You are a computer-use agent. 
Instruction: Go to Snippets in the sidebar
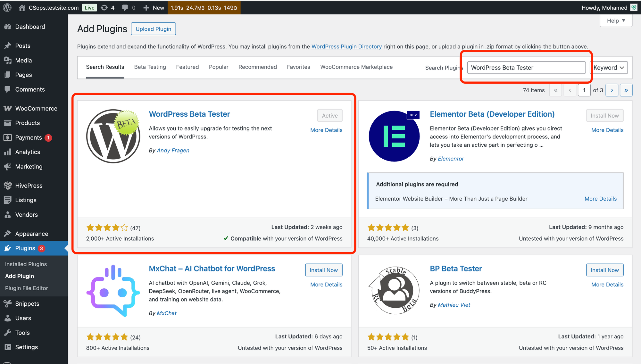pyautogui.click(x=27, y=303)
